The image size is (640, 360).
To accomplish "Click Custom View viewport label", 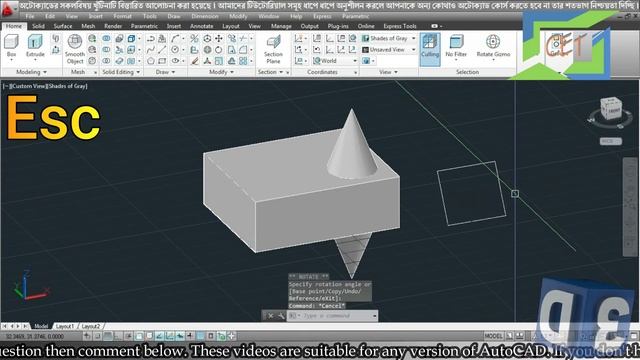I will coord(29,86).
